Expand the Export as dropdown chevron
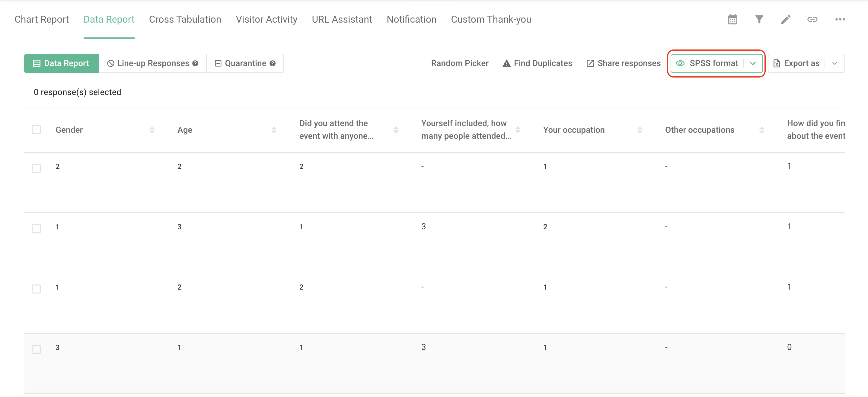Screen dimensions: 868x397 [x=835, y=63]
